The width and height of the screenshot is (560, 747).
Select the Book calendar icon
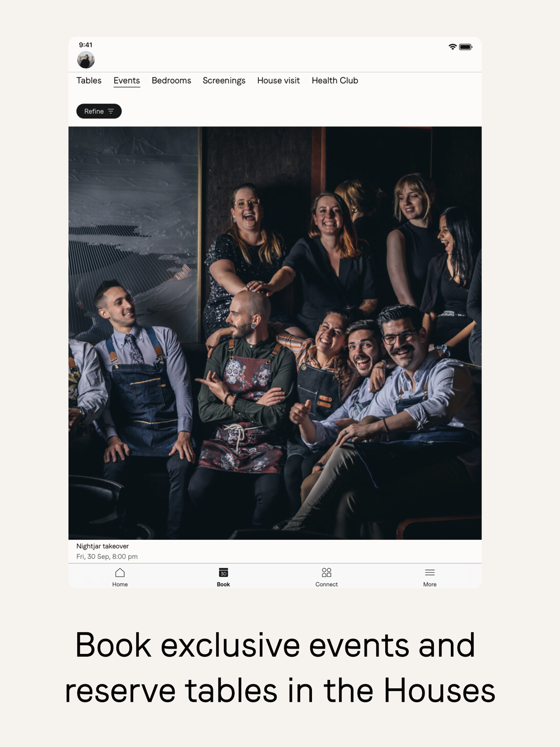click(x=223, y=572)
